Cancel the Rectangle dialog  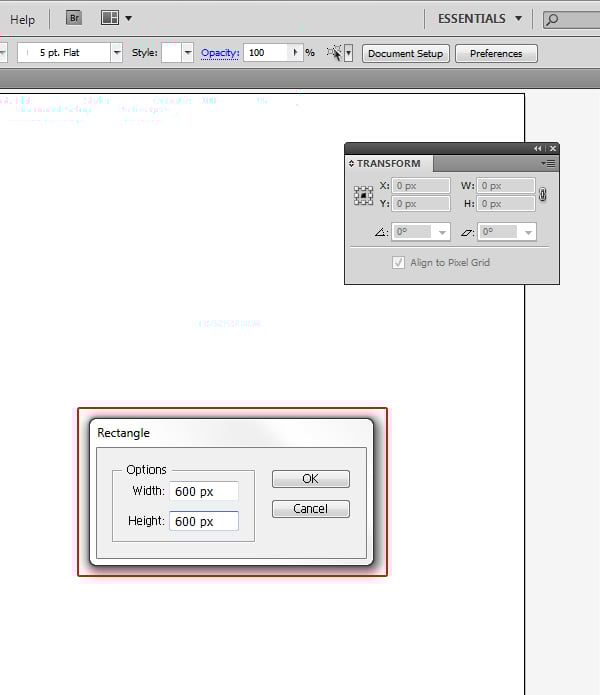[310, 509]
